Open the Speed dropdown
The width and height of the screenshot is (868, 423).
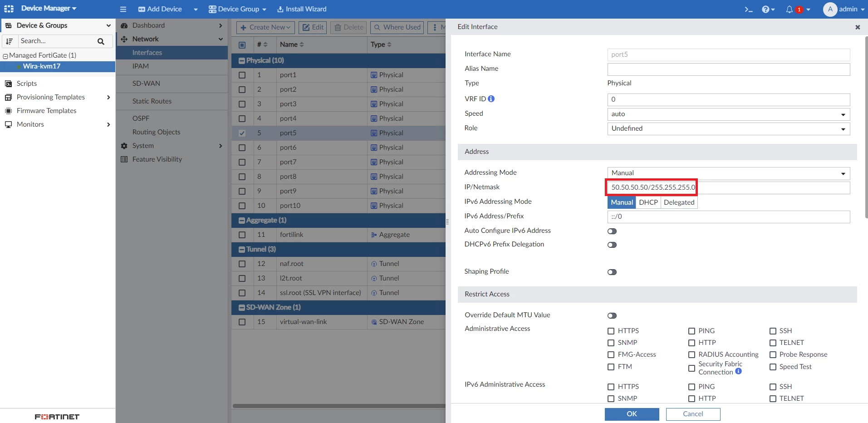tap(729, 114)
